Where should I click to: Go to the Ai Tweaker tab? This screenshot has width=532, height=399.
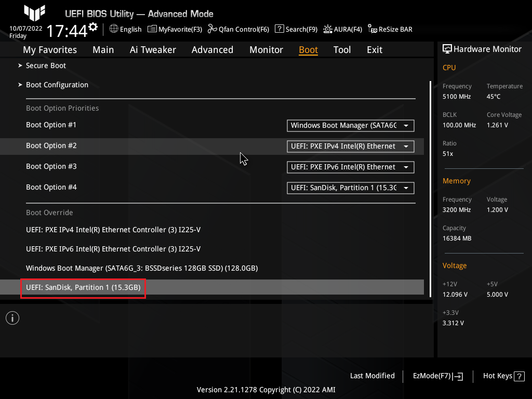click(x=153, y=50)
